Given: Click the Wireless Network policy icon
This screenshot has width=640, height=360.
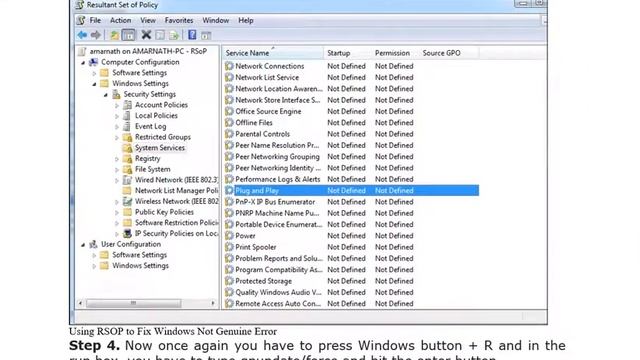Looking at the screenshot, I should point(127,201).
